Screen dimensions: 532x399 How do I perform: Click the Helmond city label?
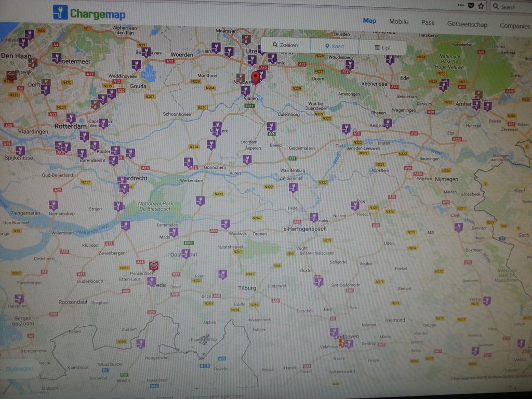point(395,320)
